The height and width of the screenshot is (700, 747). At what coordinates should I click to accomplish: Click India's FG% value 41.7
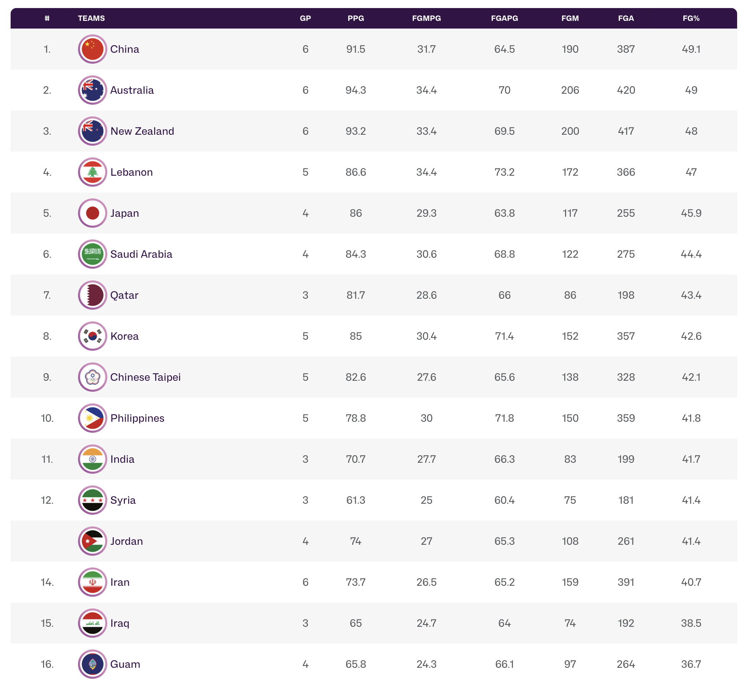coord(691,459)
